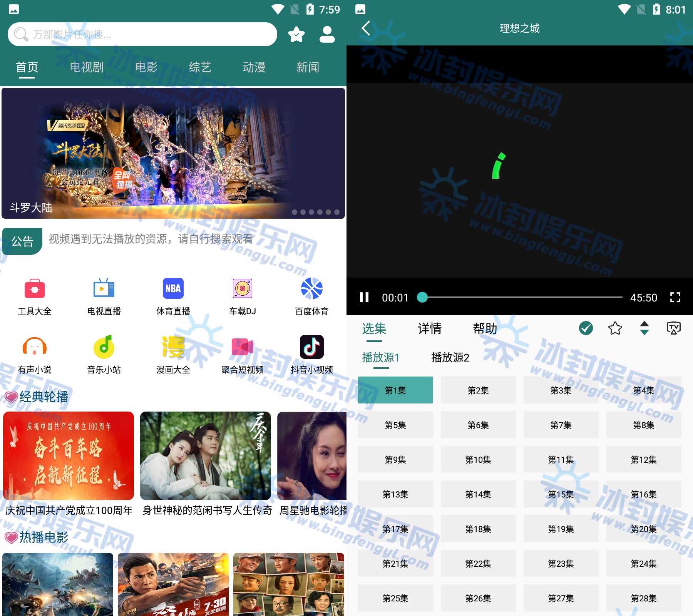Viewport: 693px width, 616px height.
Task: Play episode 第12集
Action: coord(644,459)
